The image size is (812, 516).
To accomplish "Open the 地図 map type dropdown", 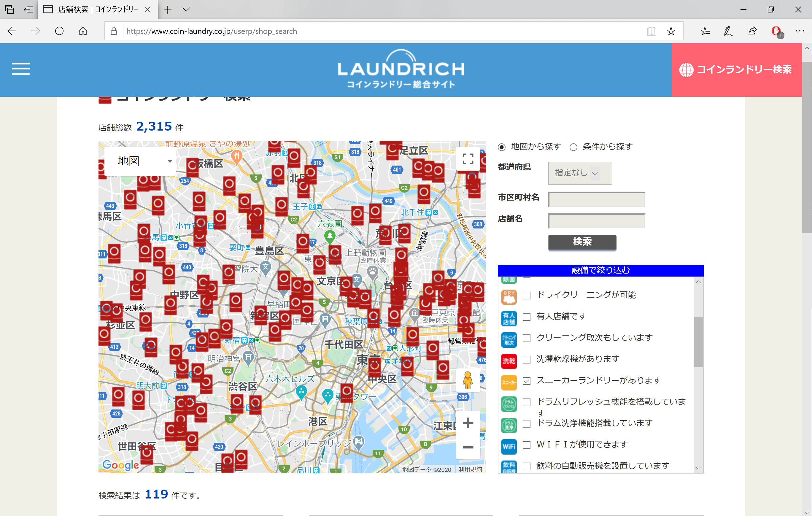I will (140, 161).
